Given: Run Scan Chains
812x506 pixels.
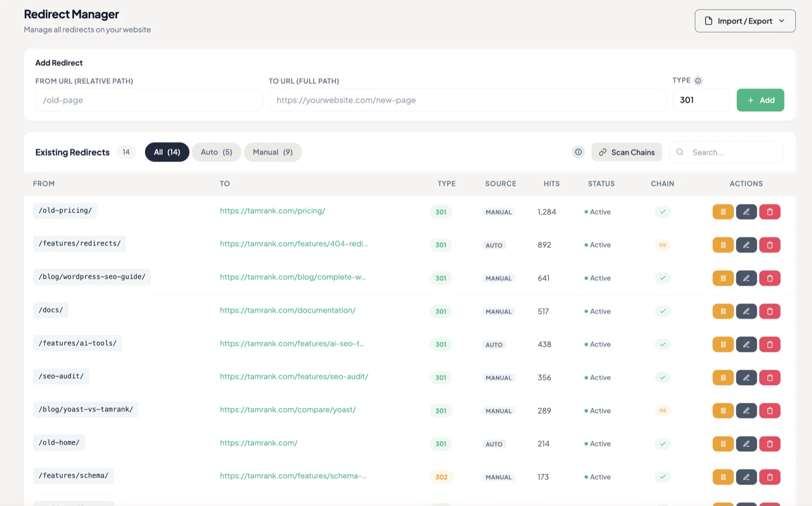Looking at the screenshot, I should pos(626,152).
